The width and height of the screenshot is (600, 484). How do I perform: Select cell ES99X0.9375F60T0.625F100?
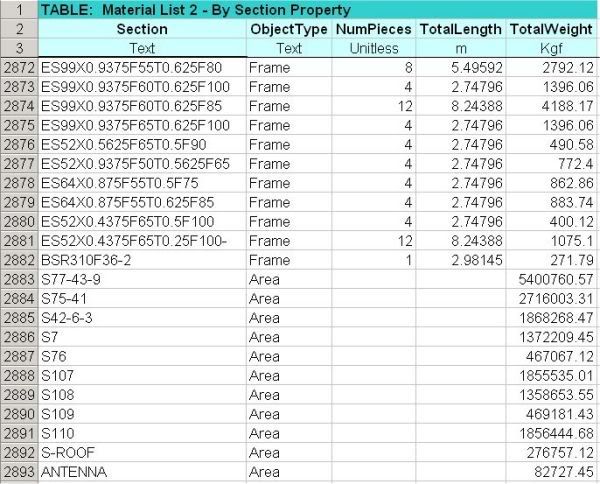[x=142, y=87]
